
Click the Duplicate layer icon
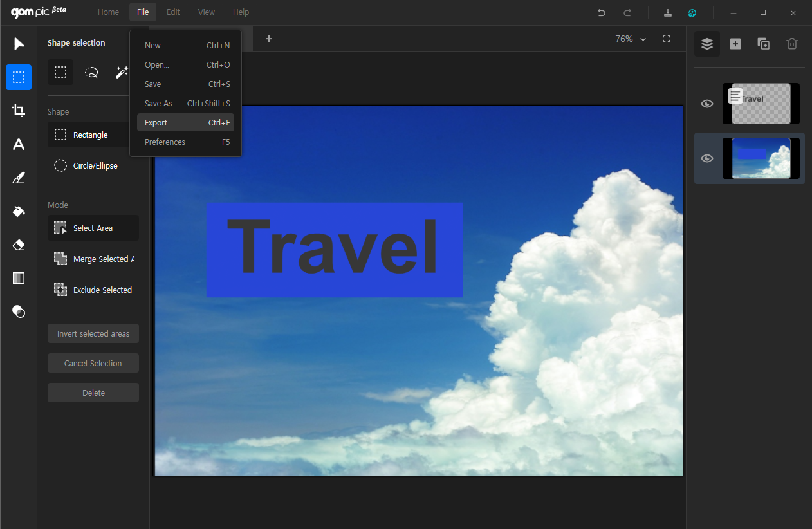tap(763, 44)
